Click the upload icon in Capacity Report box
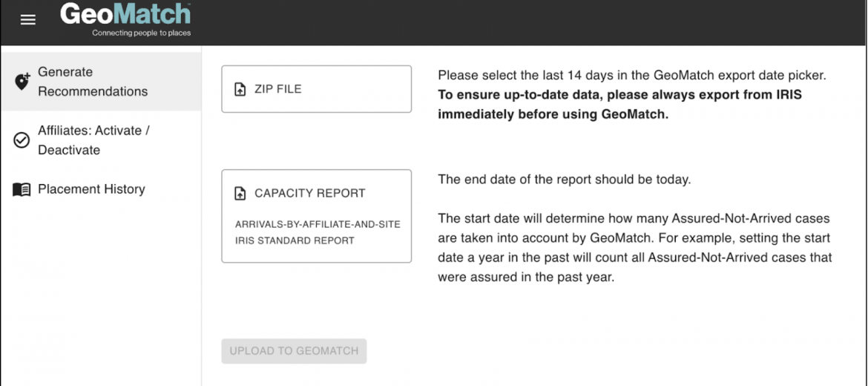Viewport: 868px width, 386px height. 240,193
